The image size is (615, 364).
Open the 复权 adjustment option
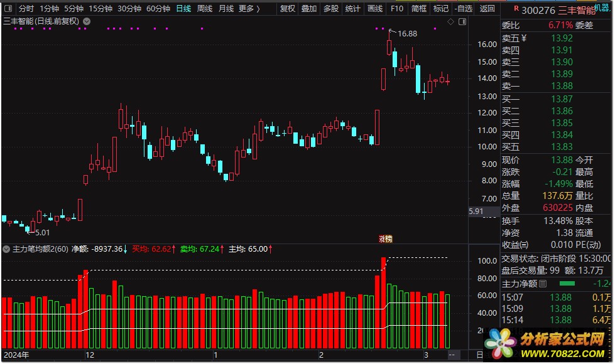(x=288, y=9)
